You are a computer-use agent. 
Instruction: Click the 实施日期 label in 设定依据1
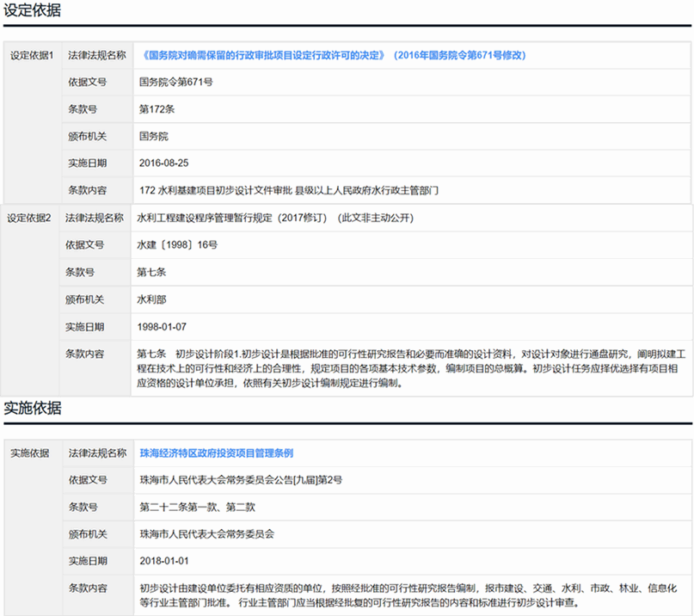pos(87,163)
